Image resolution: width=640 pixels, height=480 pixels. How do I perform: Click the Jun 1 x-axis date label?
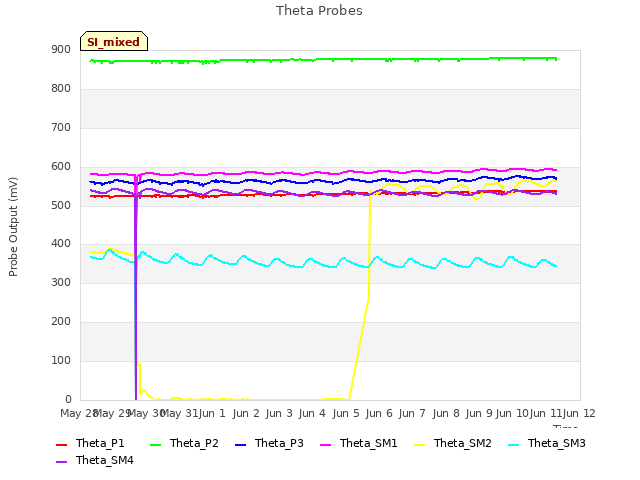pyautogui.click(x=212, y=413)
